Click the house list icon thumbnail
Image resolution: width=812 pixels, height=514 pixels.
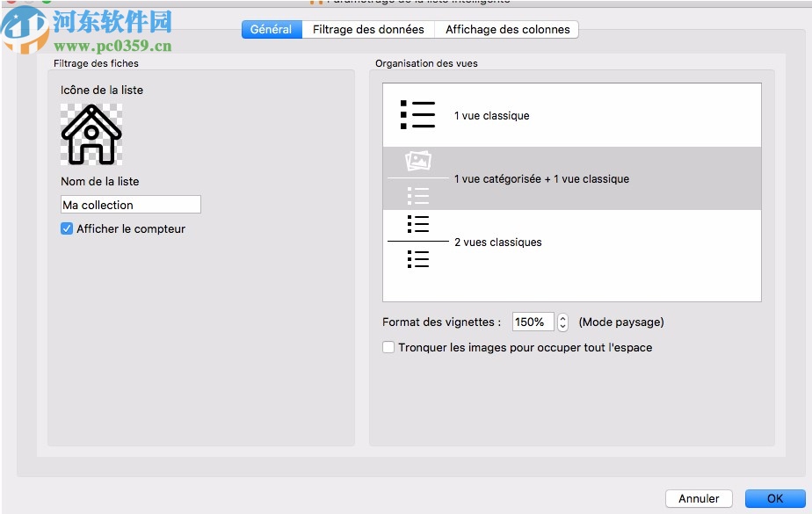pos(91,134)
